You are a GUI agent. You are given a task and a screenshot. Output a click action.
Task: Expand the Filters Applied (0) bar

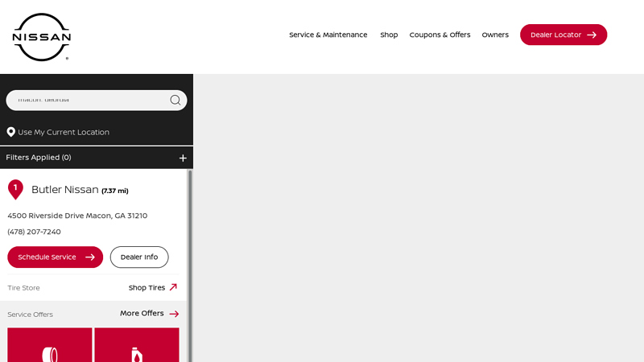tap(97, 158)
